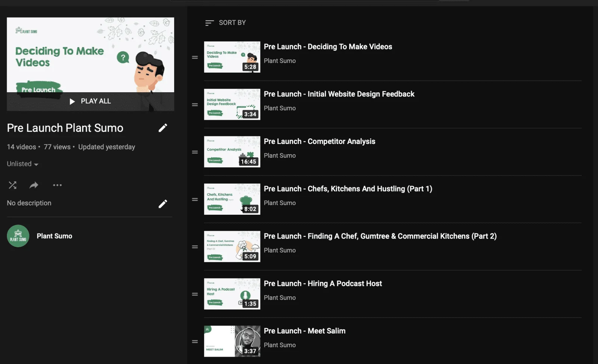Click Plant Sumo under Hiring A Podcast Host
Image resolution: width=598 pixels, height=364 pixels.
[x=280, y=298]
